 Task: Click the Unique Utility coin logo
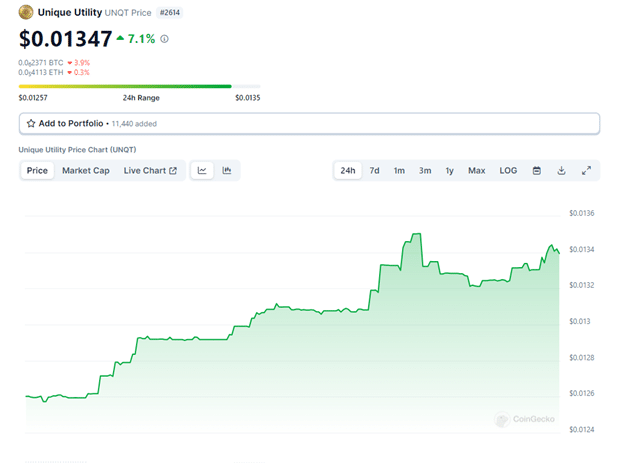click(x=26, y=12)
